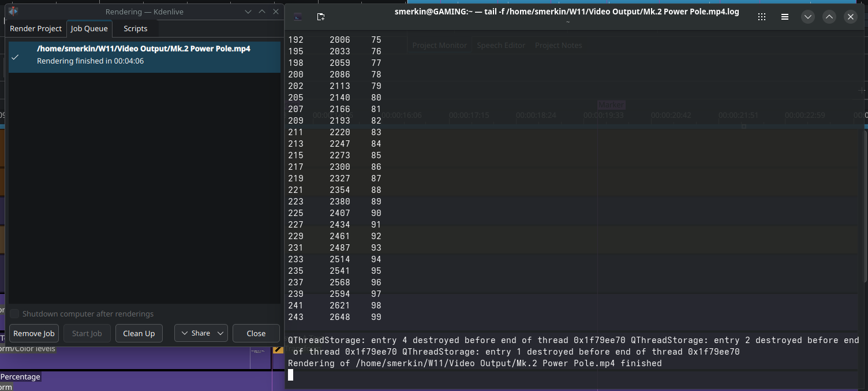Maximize the Rendering dialog window

click(262, 12)
